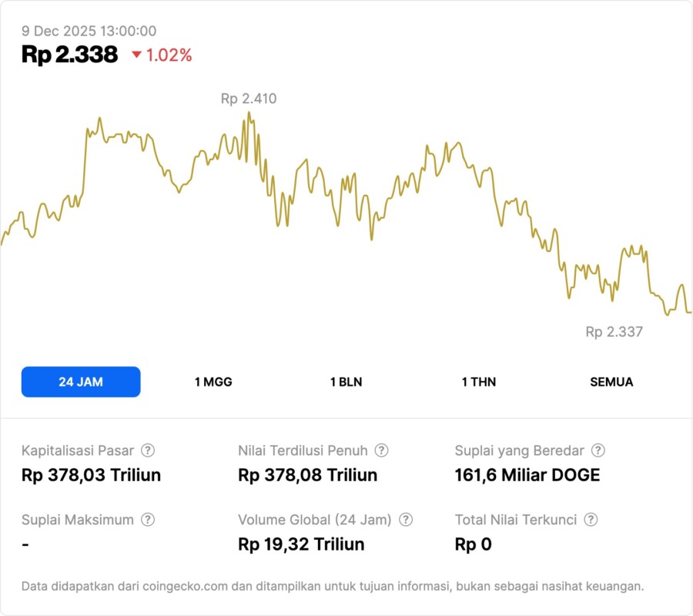Click the question mark next to Suplai yang Beredar
Image resolution: width=693 pixels, height=616 pixels.
[x=598, y=450]
